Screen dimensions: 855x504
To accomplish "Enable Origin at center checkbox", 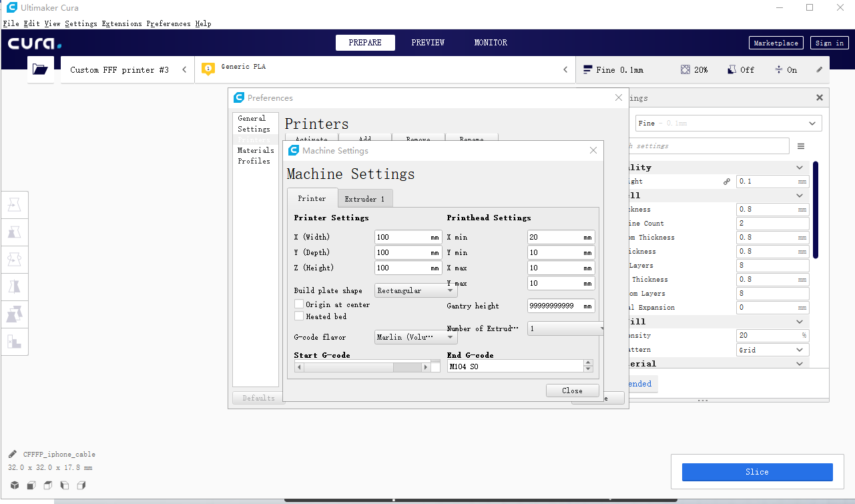I will [x=299, y=304].
